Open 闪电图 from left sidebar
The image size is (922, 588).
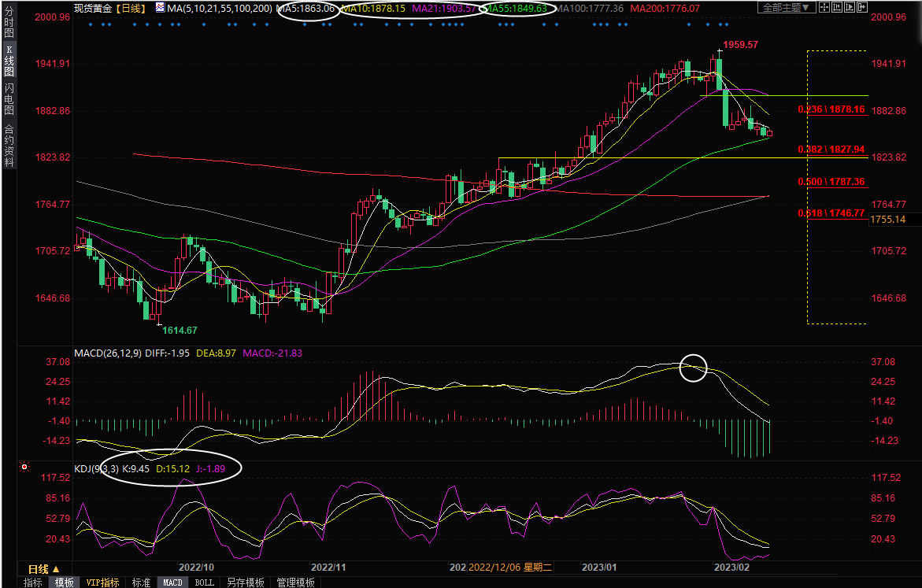tap(9, 98)
